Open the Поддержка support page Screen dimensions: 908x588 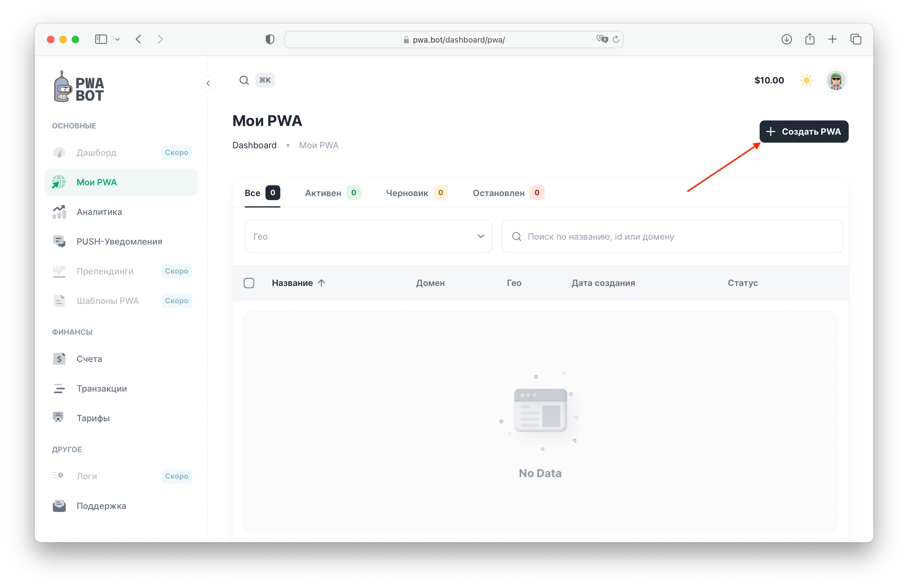point(101,506)
